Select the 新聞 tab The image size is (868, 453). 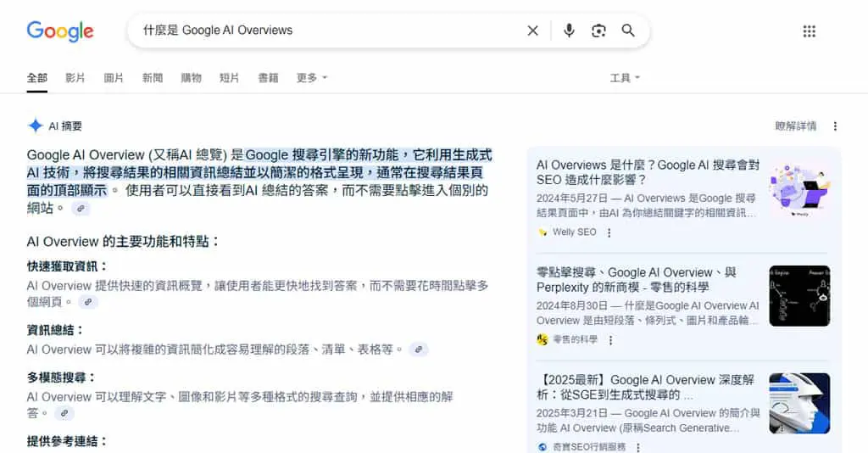coord(153,78)
